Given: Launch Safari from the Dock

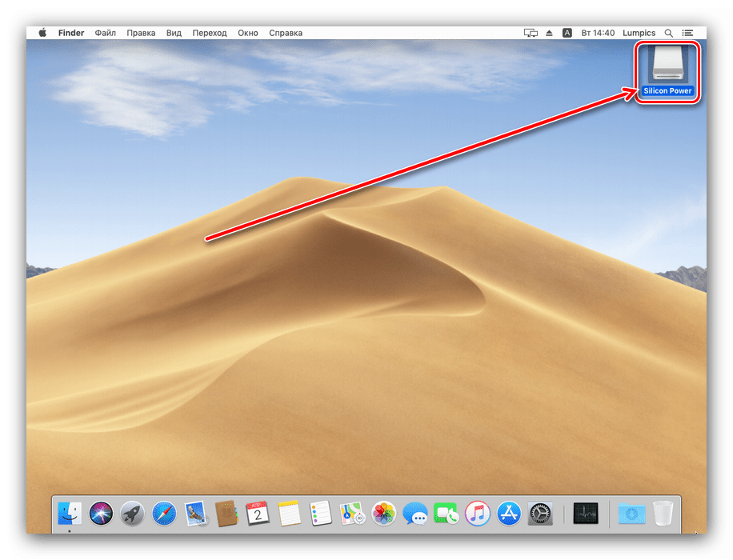Looking at the screenshot, I should [x=164, y=513].
